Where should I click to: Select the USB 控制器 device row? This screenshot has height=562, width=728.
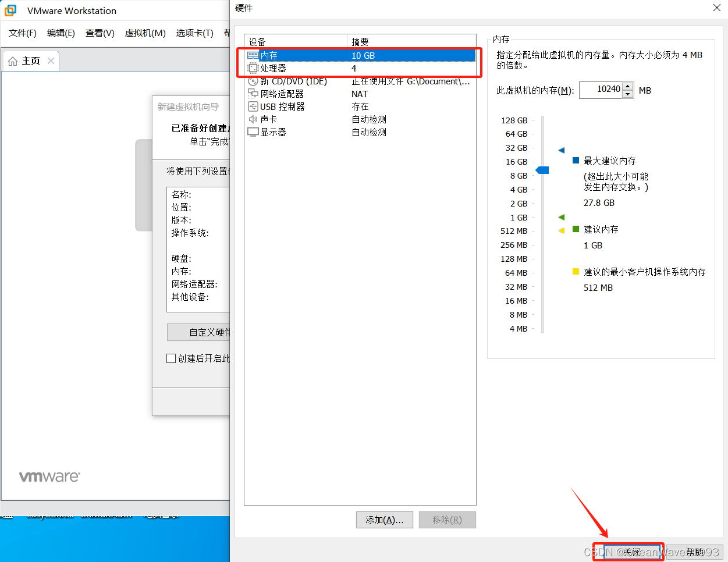pyautogui.click(x=361, y=106)
